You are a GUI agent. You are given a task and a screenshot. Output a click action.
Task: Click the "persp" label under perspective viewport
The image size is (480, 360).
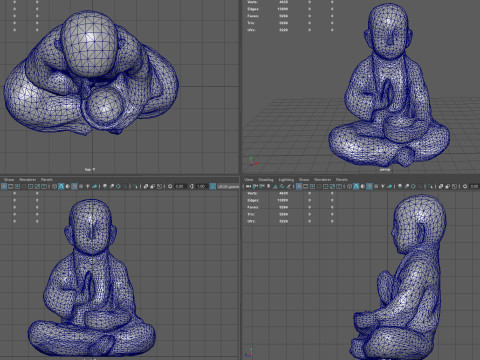point(385,170)
